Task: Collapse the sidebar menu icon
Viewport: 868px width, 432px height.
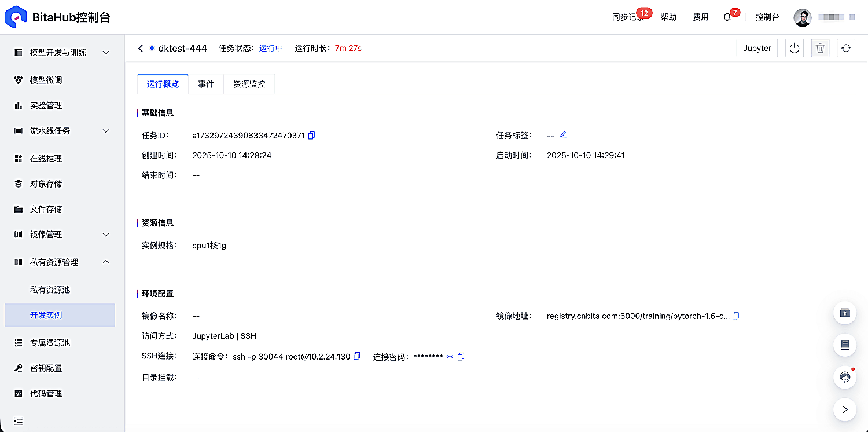Action: [x=19, y=421]
